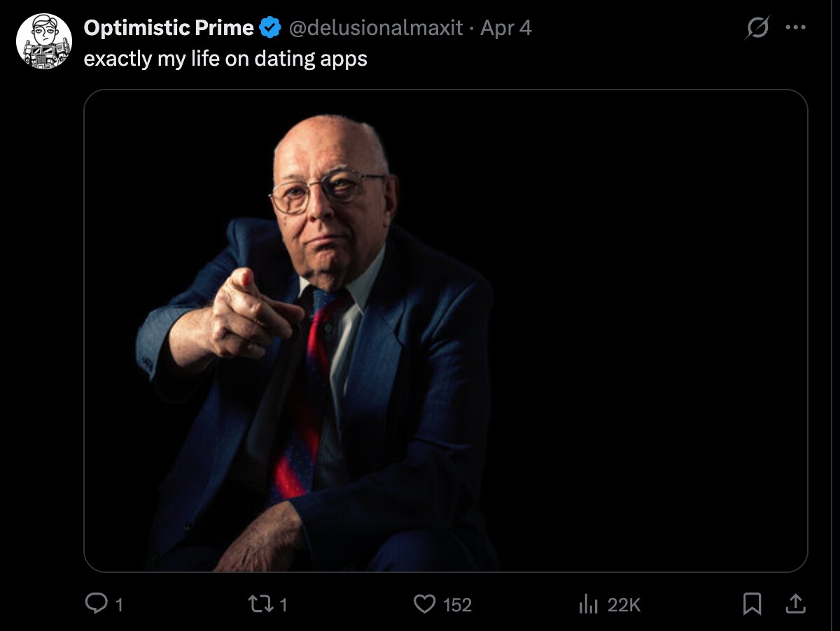Click the reply count number 1
Viewport: 840px width, 631px height.
tap(119, 604)
